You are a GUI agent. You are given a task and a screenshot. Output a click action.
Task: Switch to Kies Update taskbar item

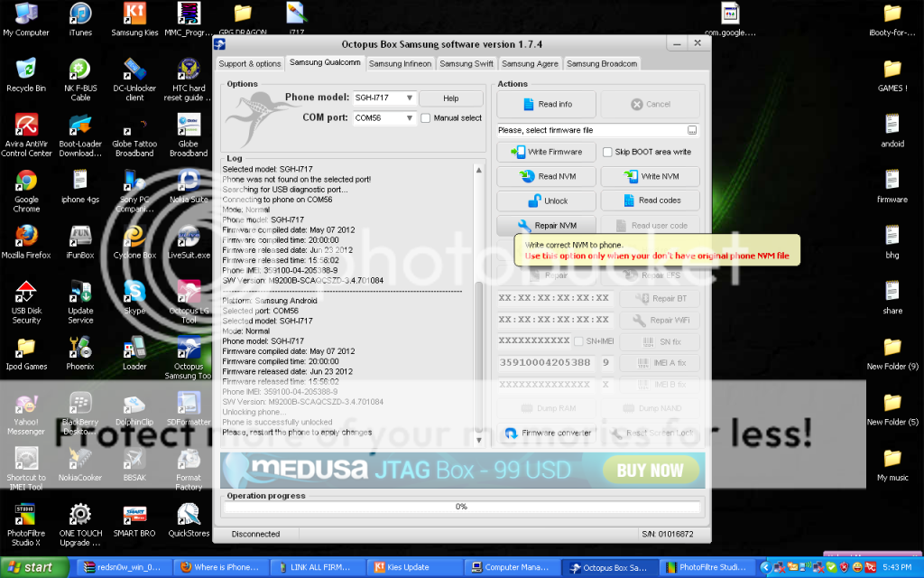point(415,567)
